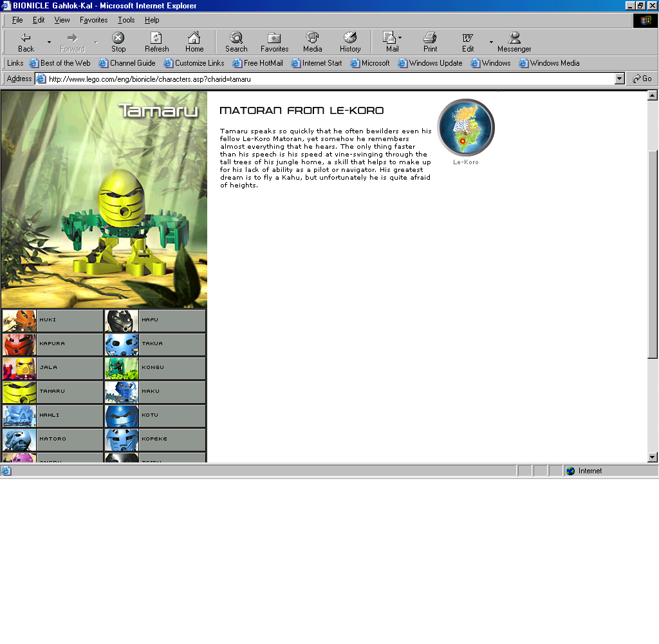Click the address bar URL field

click(325, 79)
